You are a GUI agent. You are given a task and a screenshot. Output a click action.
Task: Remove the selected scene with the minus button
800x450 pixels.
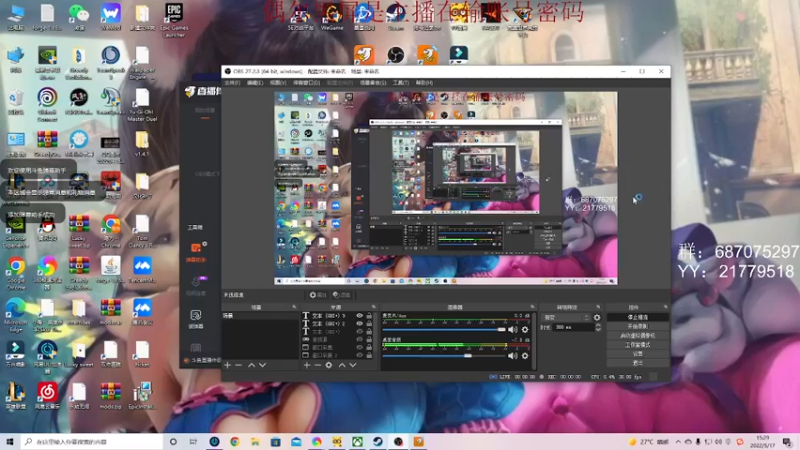[238, 365]
